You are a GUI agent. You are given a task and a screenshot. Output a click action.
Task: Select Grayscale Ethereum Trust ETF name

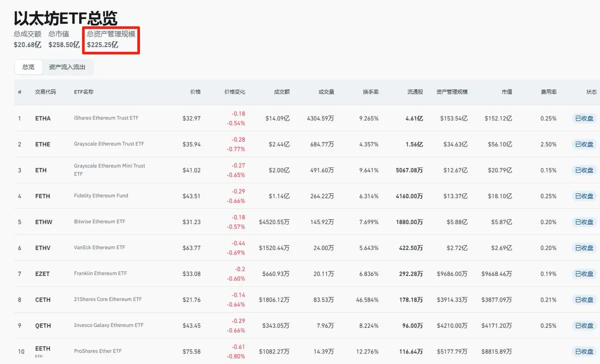tap(109, 144)
